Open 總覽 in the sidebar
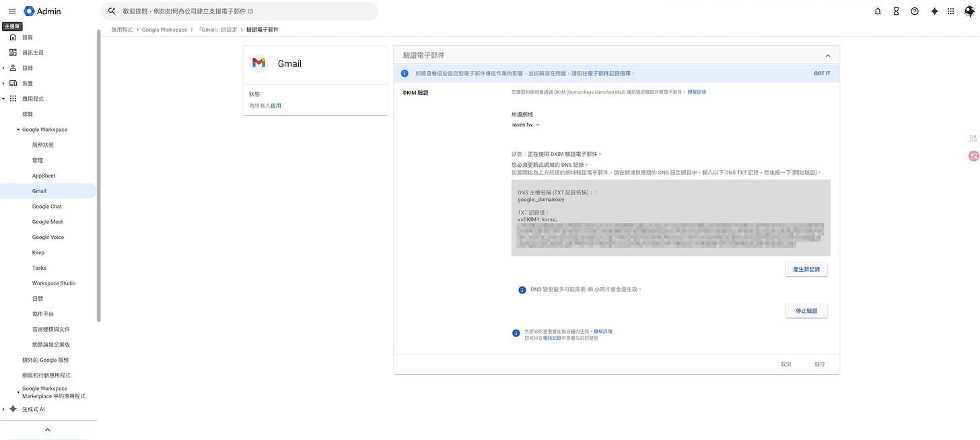This screenshot has width=980, height=440. pos(28,114)
